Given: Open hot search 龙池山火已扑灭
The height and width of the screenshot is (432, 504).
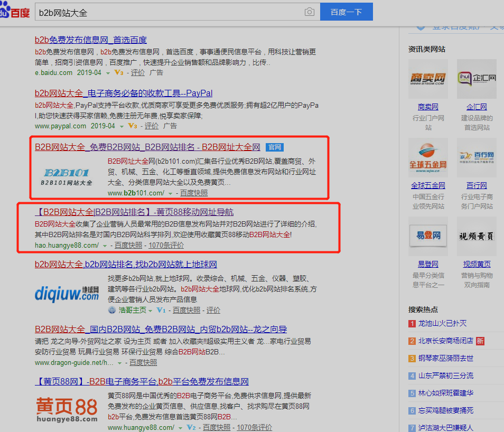Looking at the screenshot, I should click(x=442, y=323).
